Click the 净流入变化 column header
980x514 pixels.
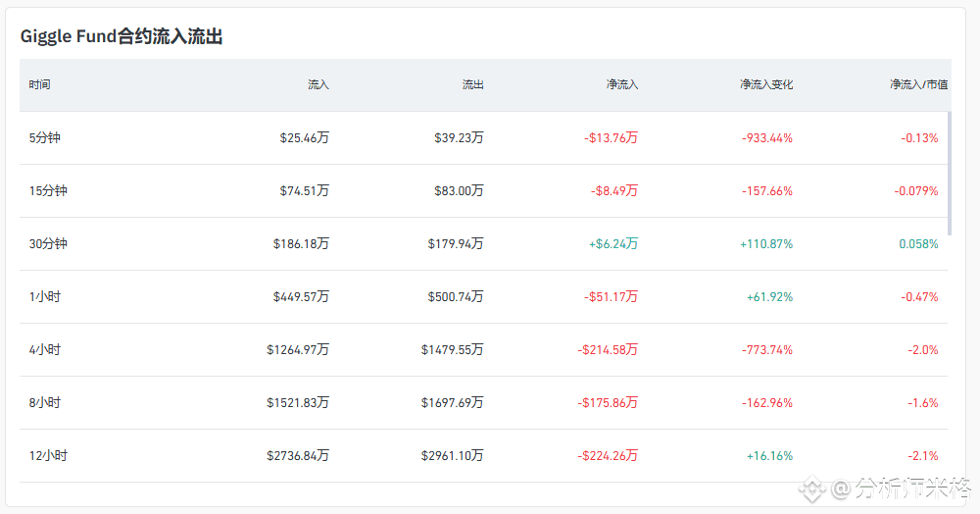tap(766, 85)
